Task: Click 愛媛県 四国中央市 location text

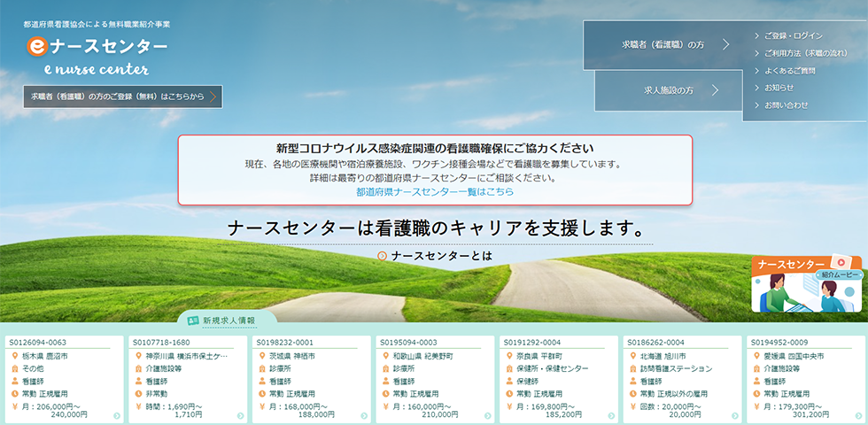Action: pos(794,356)
